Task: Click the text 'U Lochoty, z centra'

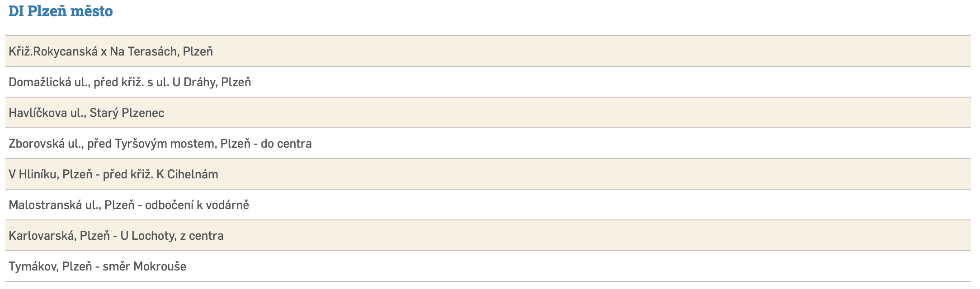Action: click(x=172, y=236)
